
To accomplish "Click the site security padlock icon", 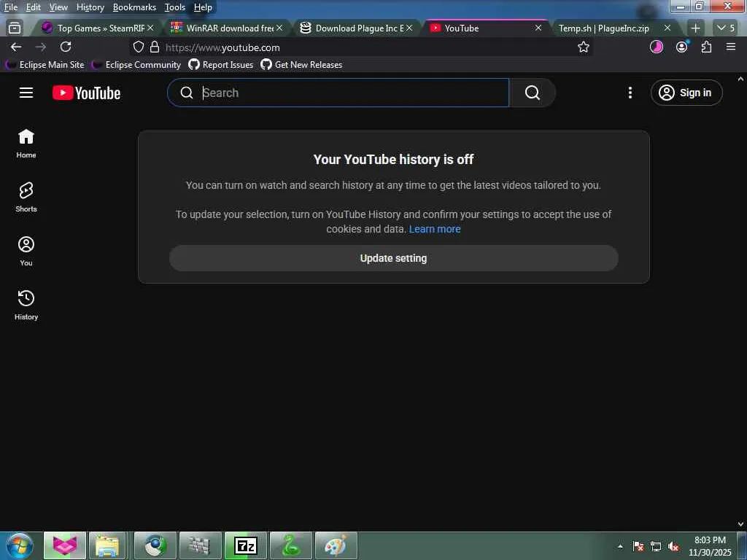I will click(155, 47).
